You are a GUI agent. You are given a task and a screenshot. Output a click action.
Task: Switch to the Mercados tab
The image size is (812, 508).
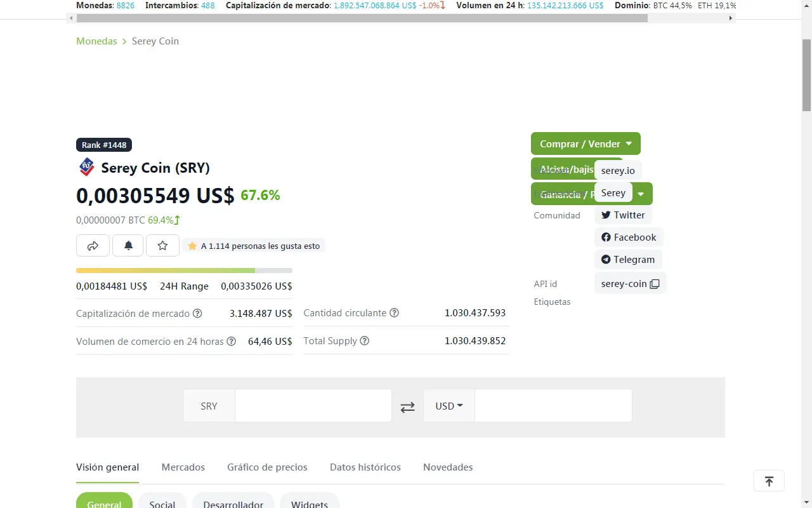[x=183, y=467]
